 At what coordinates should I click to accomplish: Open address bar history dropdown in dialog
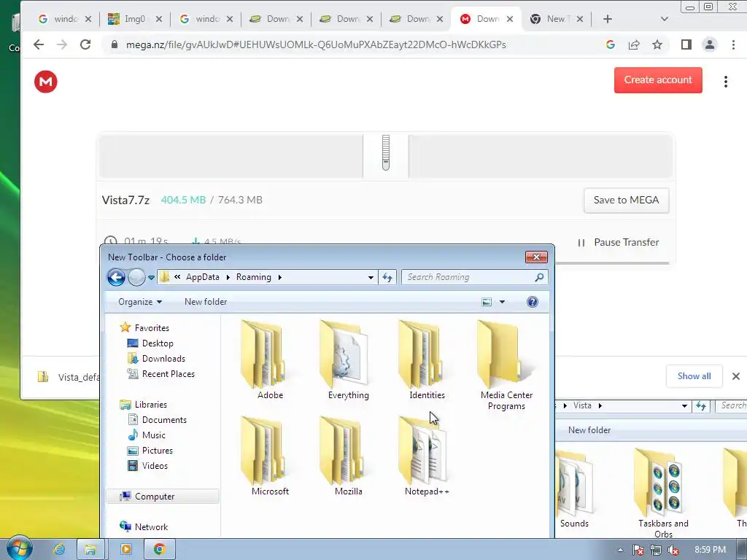[371, 277]
